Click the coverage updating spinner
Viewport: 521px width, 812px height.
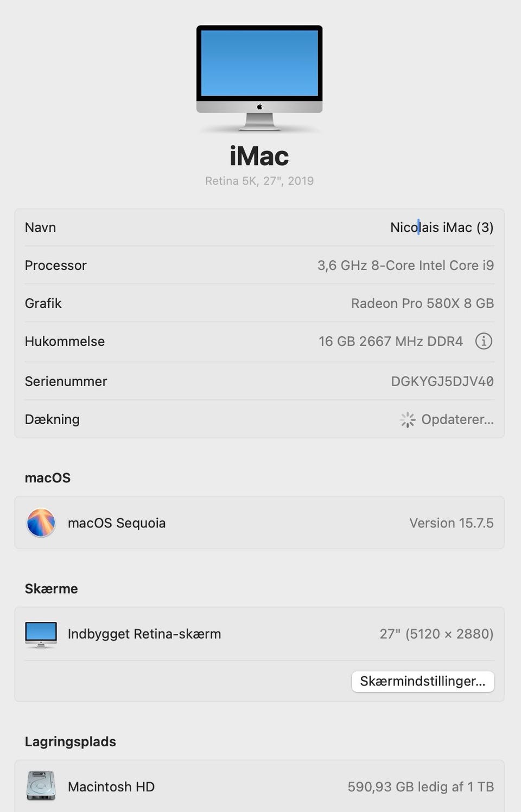408,419
